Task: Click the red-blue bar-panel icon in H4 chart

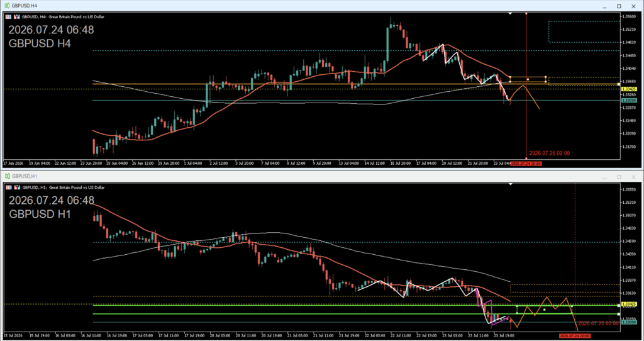Action: (x=17, y=17)
